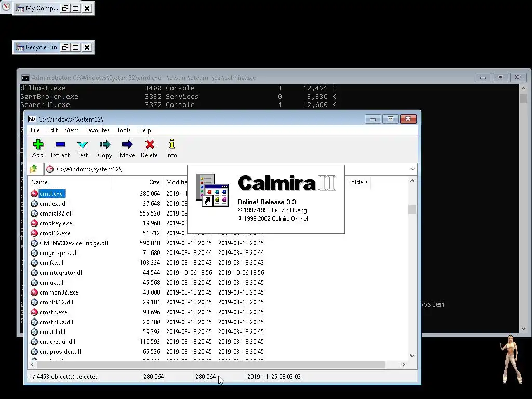This screenshot has width=532, height=399.
Task: Click the cmd console title bar icon
Action: 25,78
